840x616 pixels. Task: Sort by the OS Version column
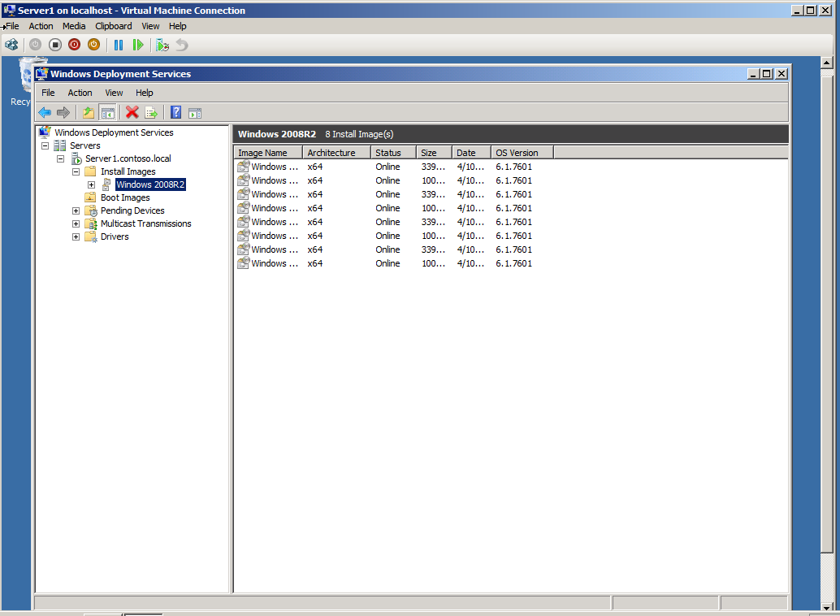tap(522, 153)
